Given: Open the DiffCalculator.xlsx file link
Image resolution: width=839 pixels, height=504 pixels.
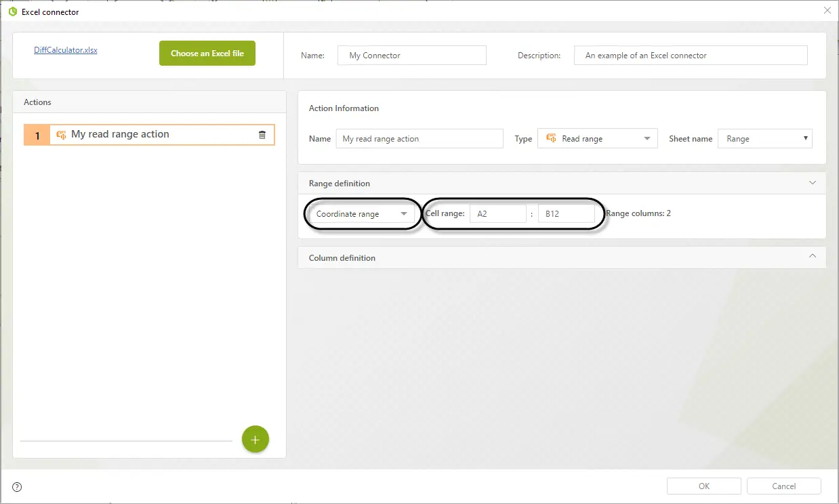Looking at the screenshot, I should (66, 50).
